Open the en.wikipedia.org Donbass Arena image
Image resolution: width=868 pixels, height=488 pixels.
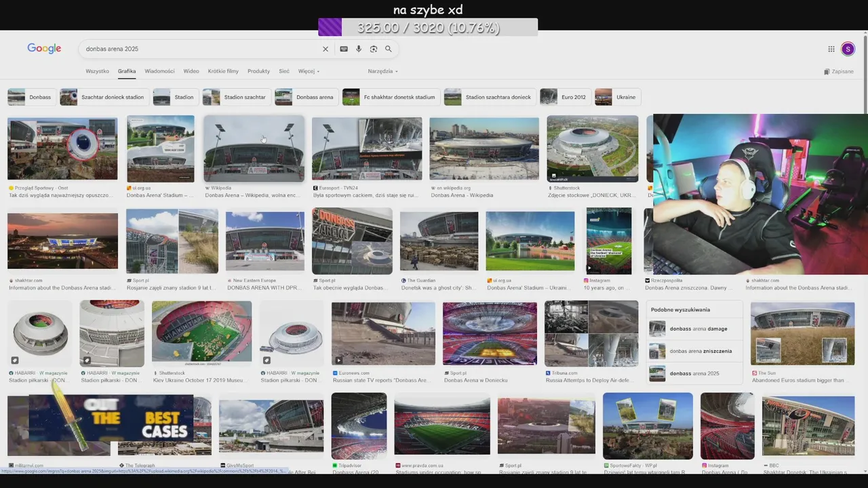click(484, 149)
